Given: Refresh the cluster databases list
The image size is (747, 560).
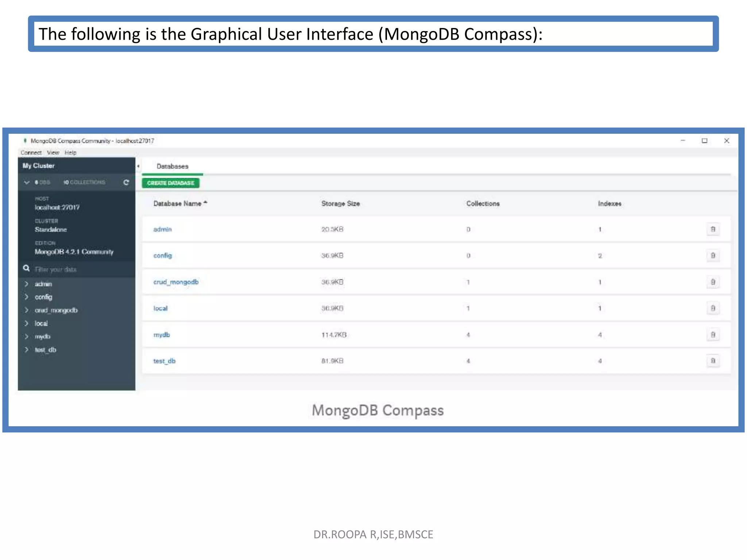Looking at the screenshot, I should [x=126, y=182].
